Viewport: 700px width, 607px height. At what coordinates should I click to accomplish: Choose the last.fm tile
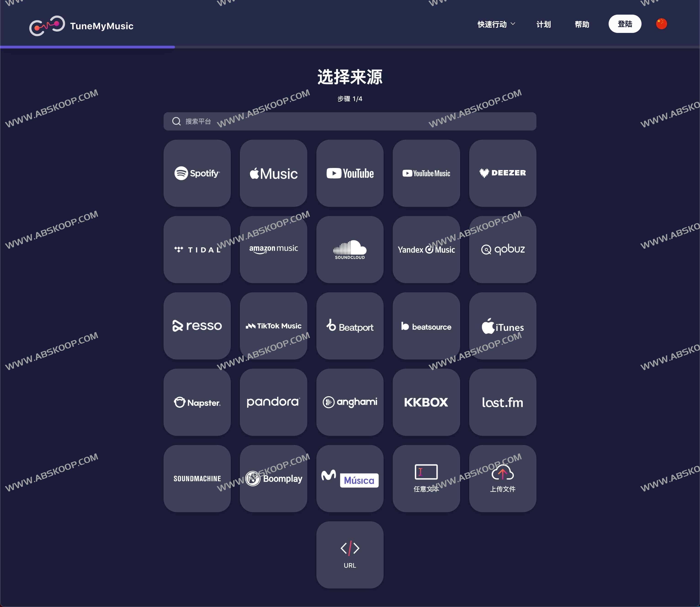(x=503, y=402)
